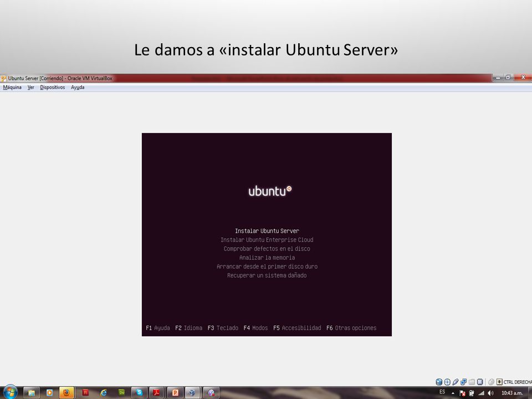Switch to Firefox in taskbar
This screenshot has width=532, height=399.
[66, 393]
